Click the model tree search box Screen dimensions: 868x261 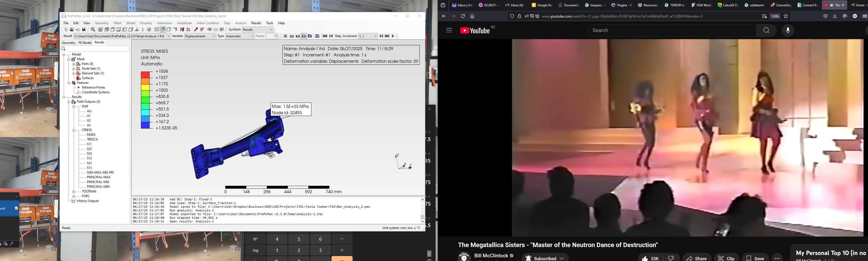95,49
